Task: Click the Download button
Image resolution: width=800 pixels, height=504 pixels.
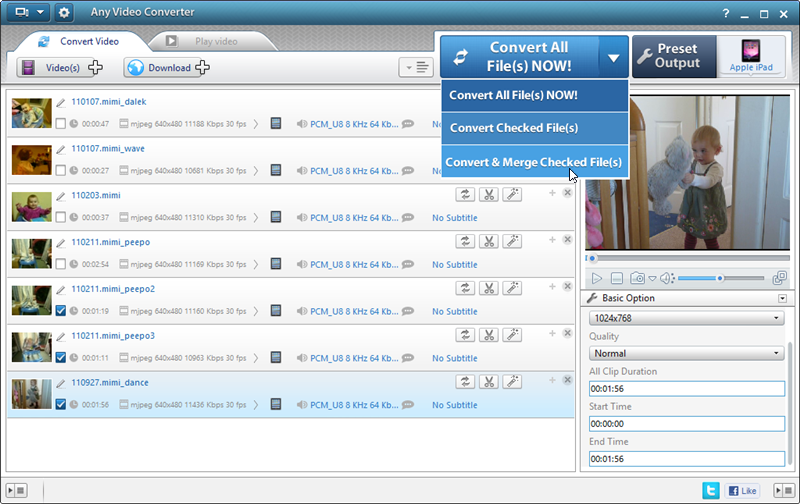Action: point(167,67)
